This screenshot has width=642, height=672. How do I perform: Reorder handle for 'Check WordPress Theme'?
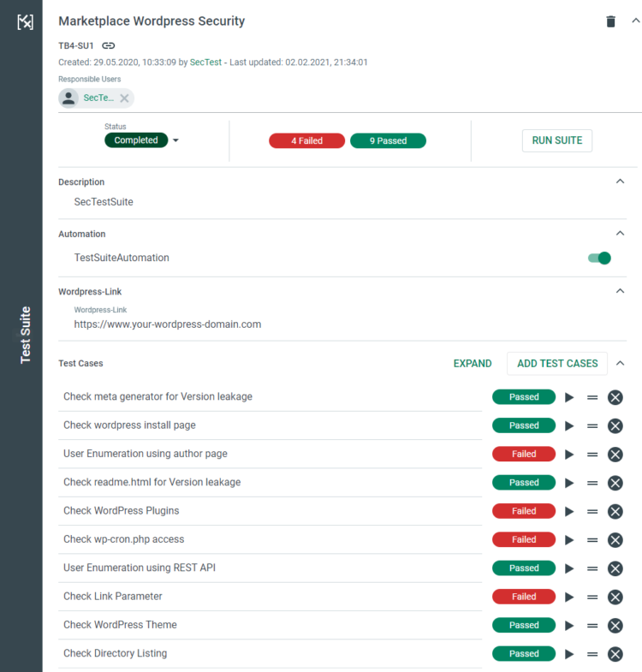(x=592, y=626)
